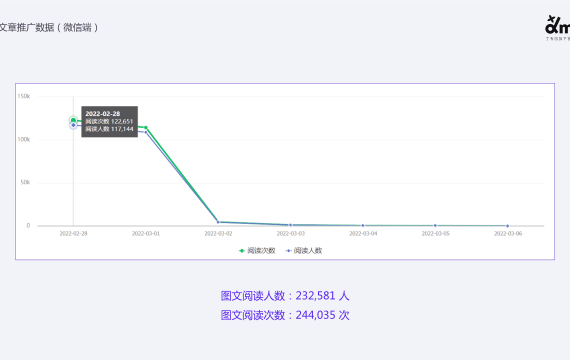Click the 2022-02-28 tooltip box
The image size is (570, 360).
(x=109, y=121)
